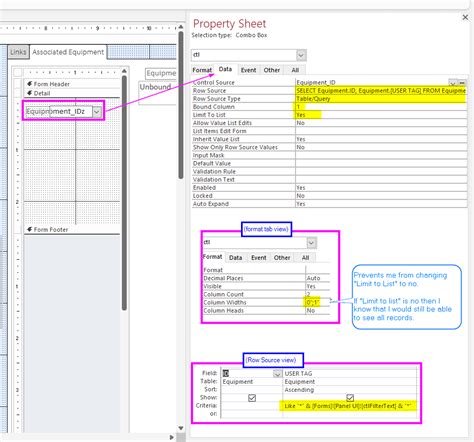Select the List Items Edit Form property row
Screen dimensions: 474x442
tap(329, 131)
